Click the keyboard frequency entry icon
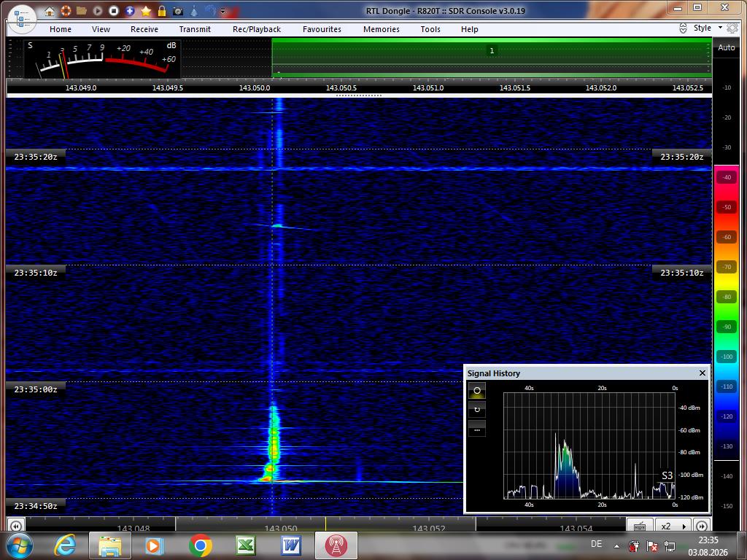 pyautogui.click(x=640, y=526)
